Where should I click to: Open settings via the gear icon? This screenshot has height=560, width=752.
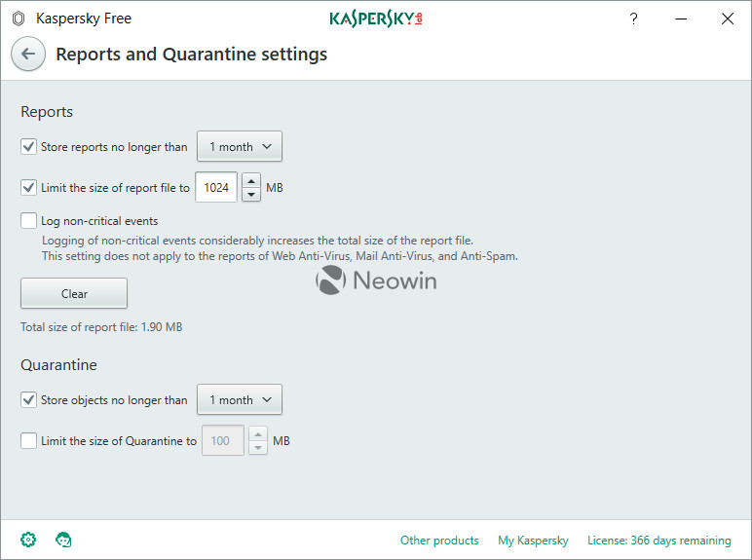[28, 540]
